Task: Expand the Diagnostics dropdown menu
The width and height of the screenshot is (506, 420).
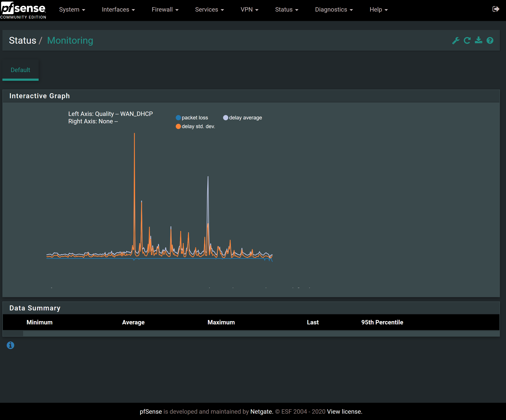Action: point(334,10)
